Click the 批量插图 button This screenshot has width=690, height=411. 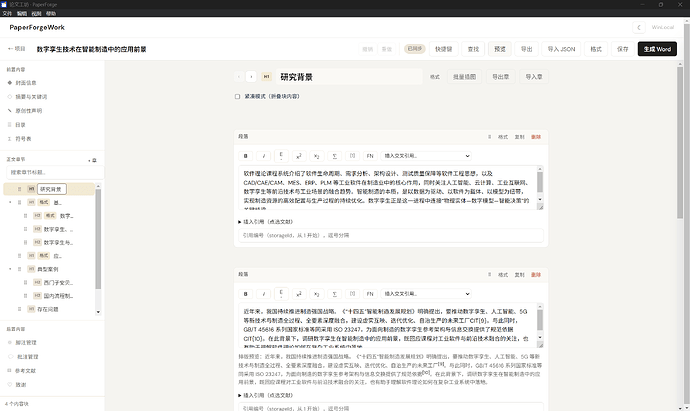[x=464, y=77]
